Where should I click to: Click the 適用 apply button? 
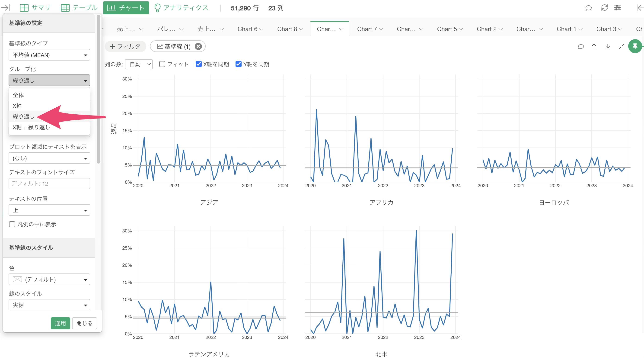tap(60, 323)
